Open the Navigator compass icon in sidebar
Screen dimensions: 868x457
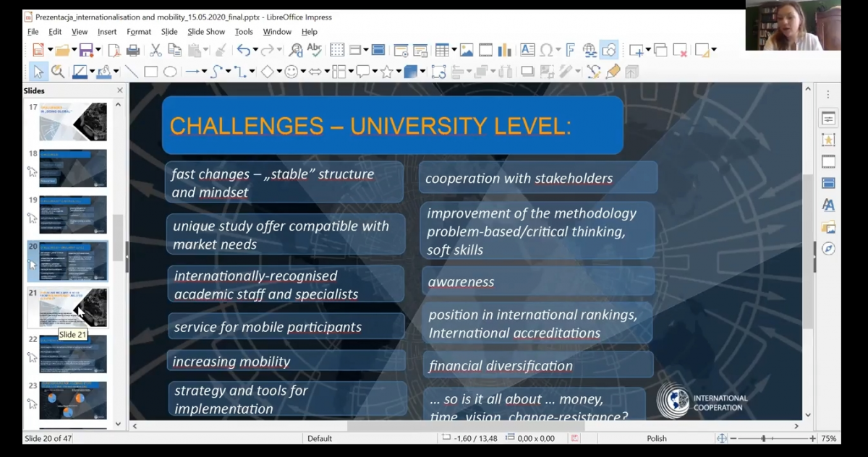pos(828,249)
